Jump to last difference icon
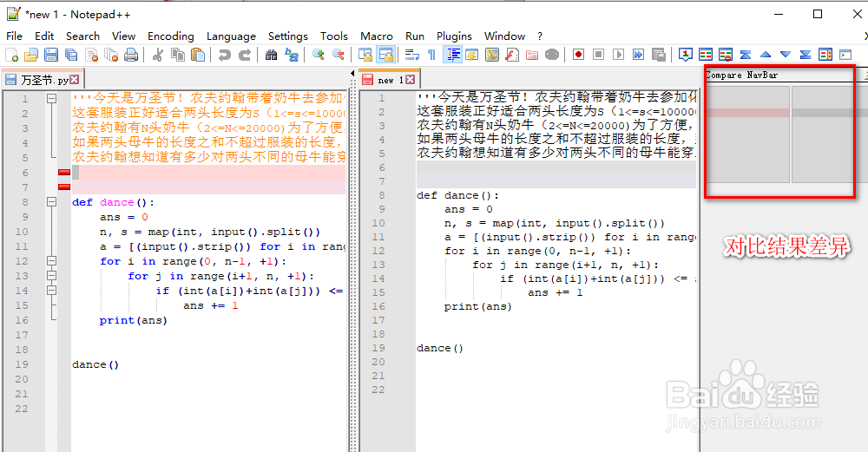Screen dimensions: 868x452 click(806, 54)
